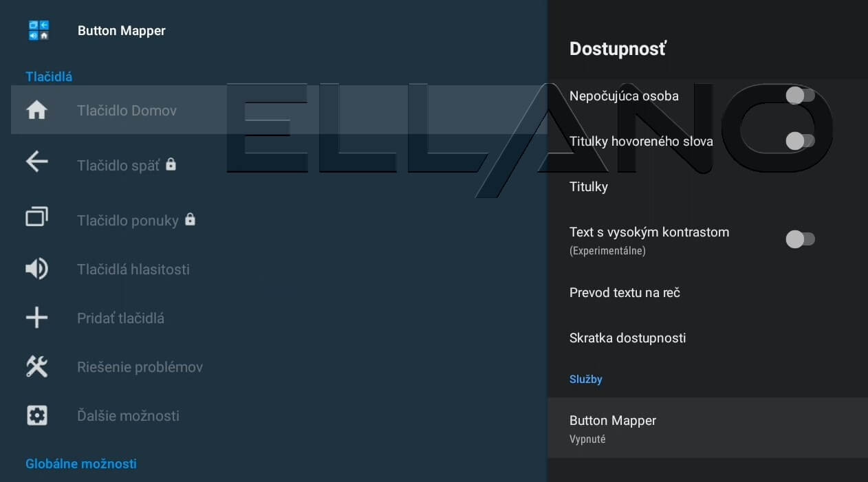The image size is (868, 482).
Task: Select Skratka dostupnosti option
Action: point(627,338)
